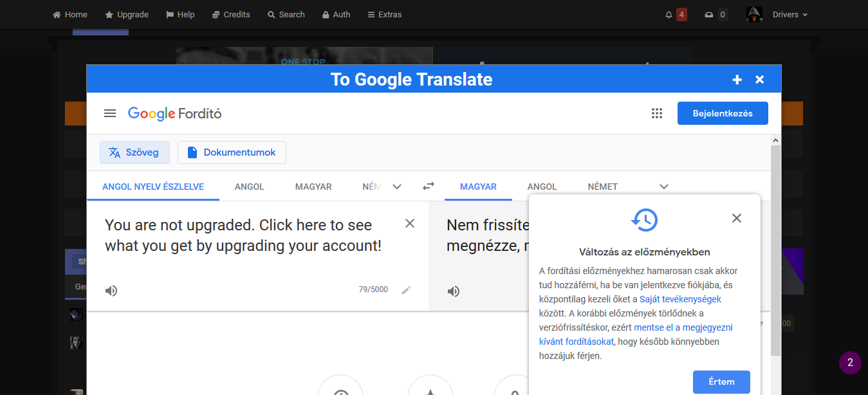
Task: Go to Home in top navigation
Action: click(x=69, y=14)
